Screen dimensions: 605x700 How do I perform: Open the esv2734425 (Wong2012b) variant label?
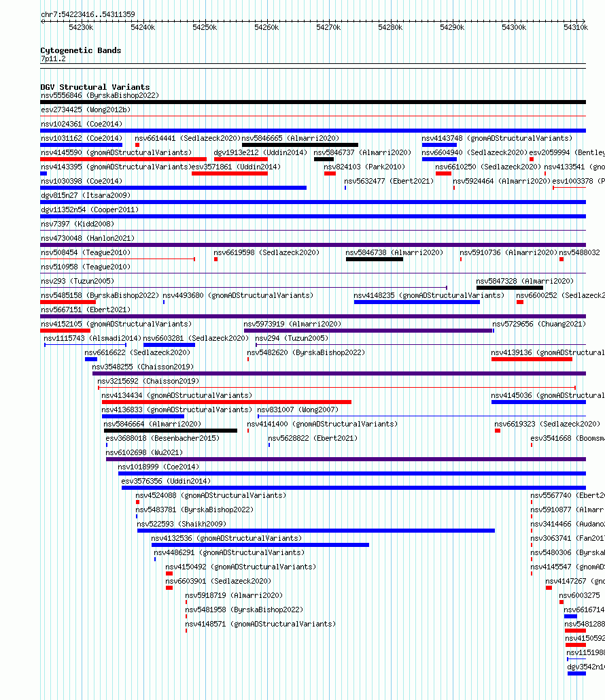86,110
